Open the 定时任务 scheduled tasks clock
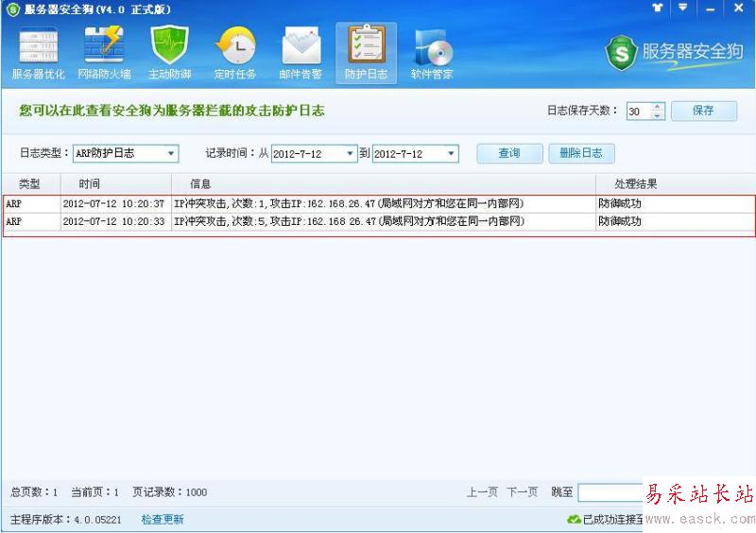This screenshot has height=533, width=756. click(x=235, y=53)
